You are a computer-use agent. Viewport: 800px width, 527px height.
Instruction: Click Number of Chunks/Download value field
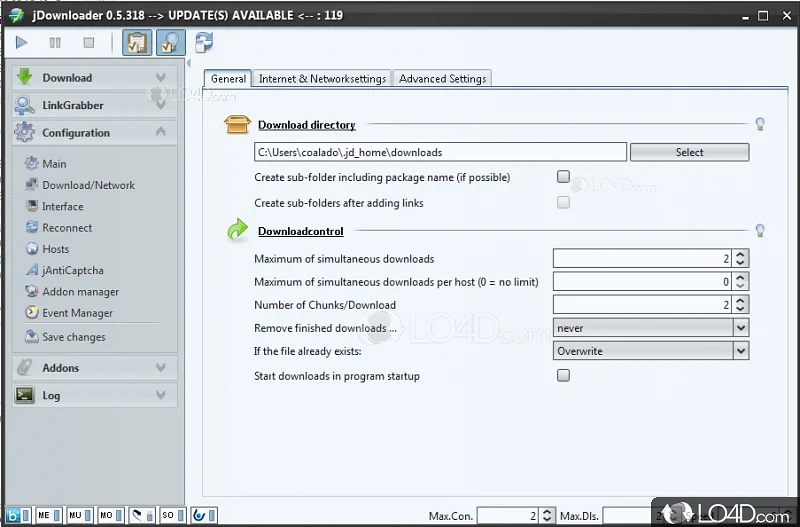tap(642, 305)
